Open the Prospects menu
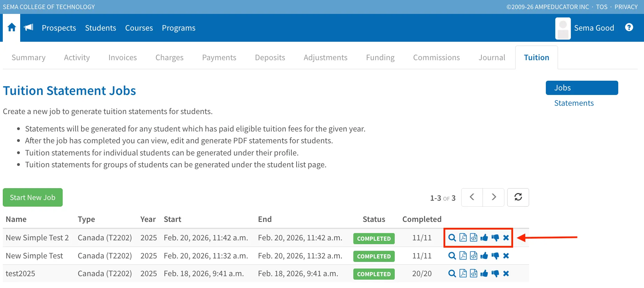 [x=59, y=28]
